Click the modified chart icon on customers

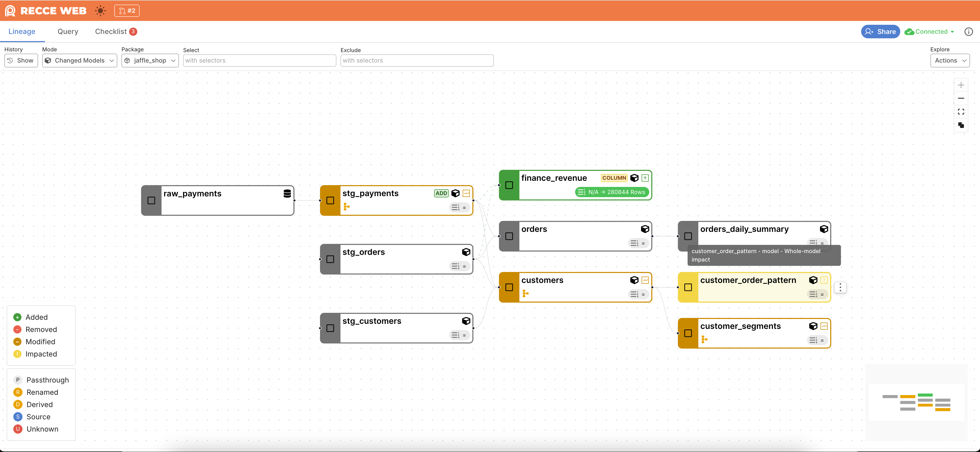(645, 280)
